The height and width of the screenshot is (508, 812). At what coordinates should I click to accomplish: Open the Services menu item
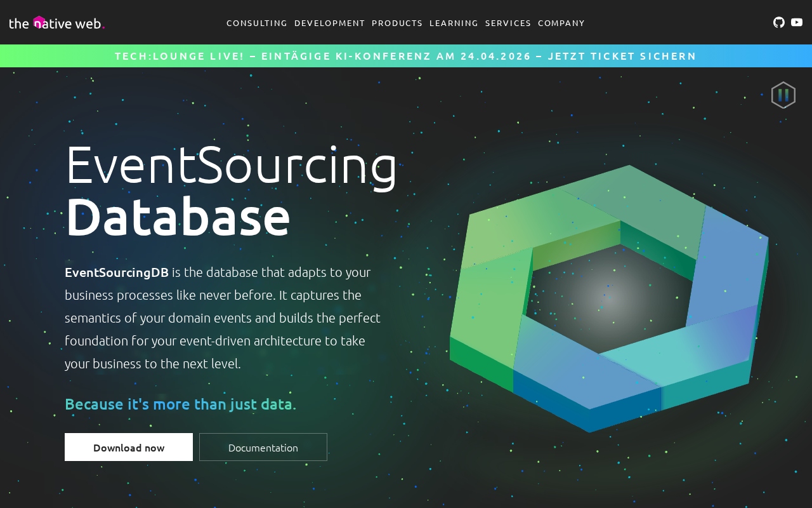pyautogui.click(x=508, y=23)
